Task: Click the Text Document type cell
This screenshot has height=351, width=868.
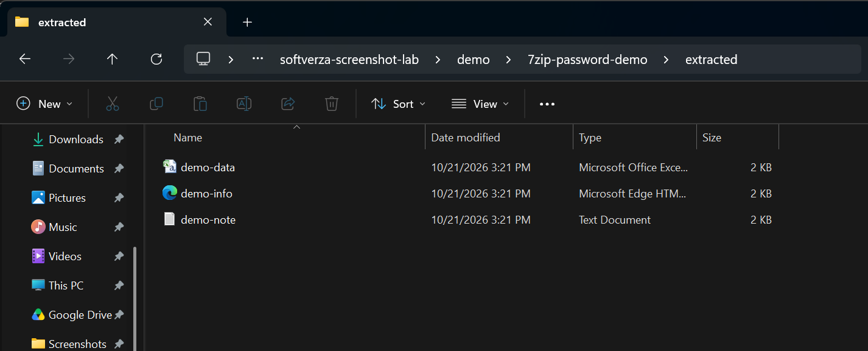Action: (x=615, y=220)
